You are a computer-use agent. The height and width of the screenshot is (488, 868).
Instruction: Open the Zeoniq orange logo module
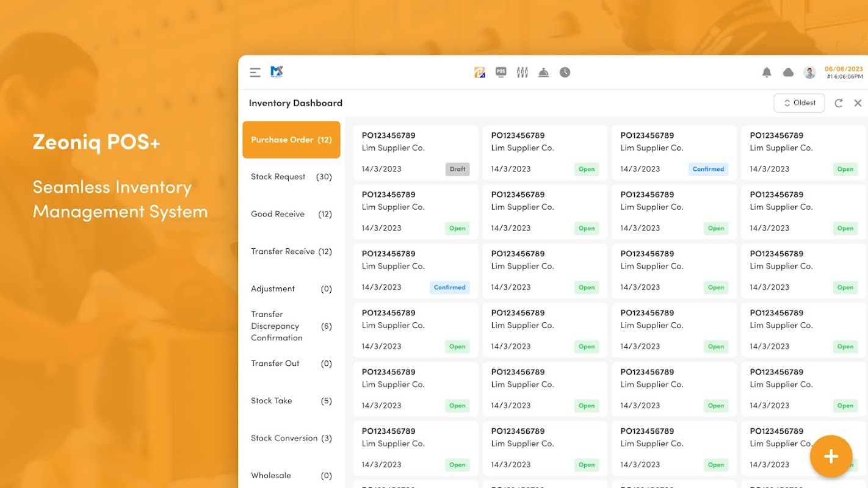tap(480, 73)
